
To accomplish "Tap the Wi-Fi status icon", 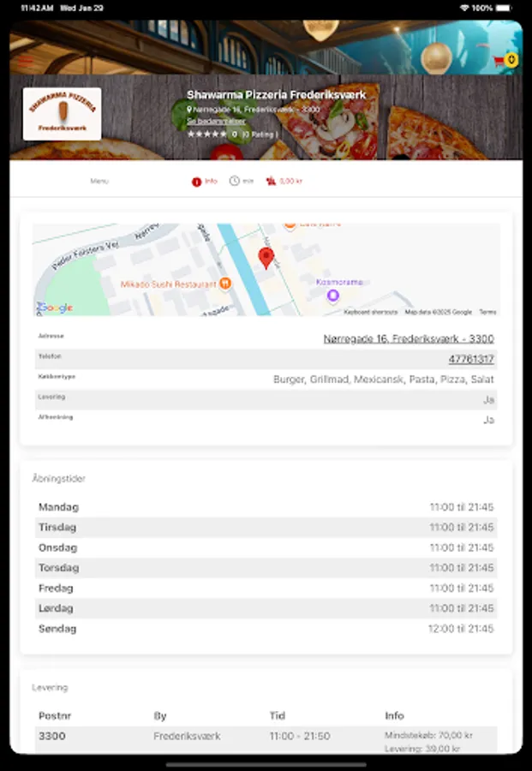I will (463, 8).
